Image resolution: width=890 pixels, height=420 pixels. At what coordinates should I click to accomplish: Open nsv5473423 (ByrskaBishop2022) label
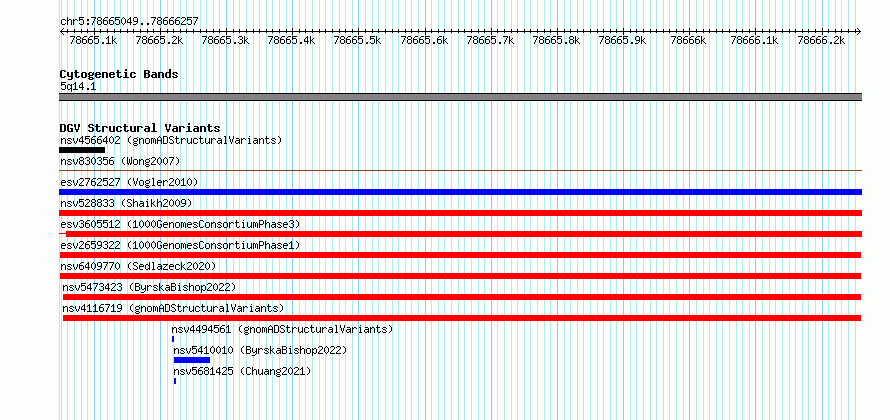point(149,287)
